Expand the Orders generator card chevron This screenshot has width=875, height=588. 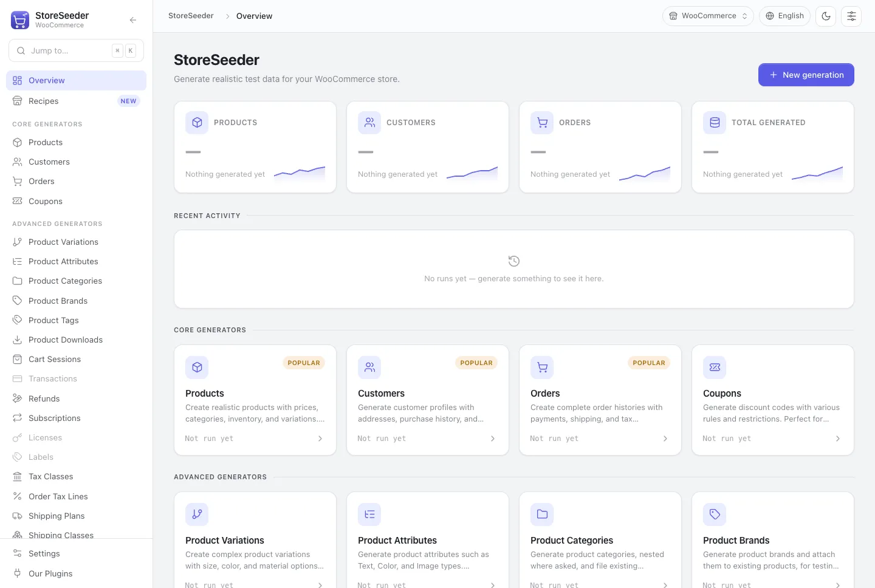665,439
